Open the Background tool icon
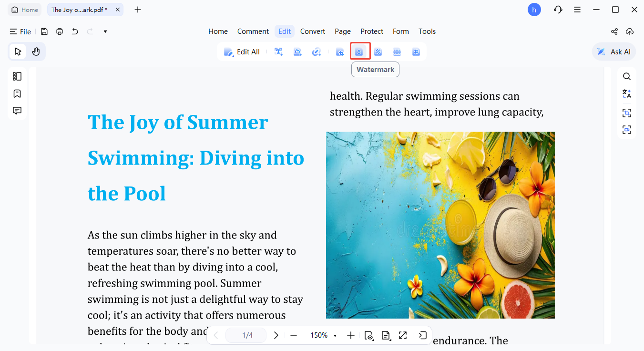The width and height of the screenshot is (644, 351). pyautogui.click(x=378, y=52)
